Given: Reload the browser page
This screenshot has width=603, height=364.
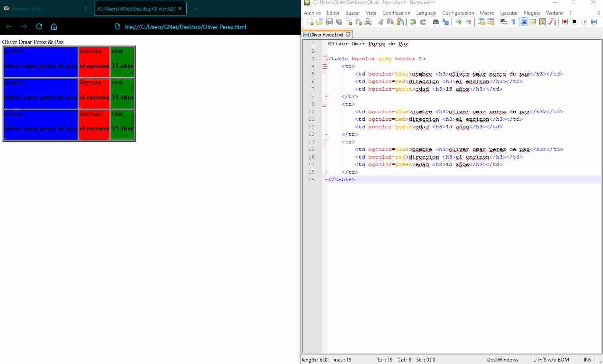Looking at the screenshot, I should (x=39, y=26).
